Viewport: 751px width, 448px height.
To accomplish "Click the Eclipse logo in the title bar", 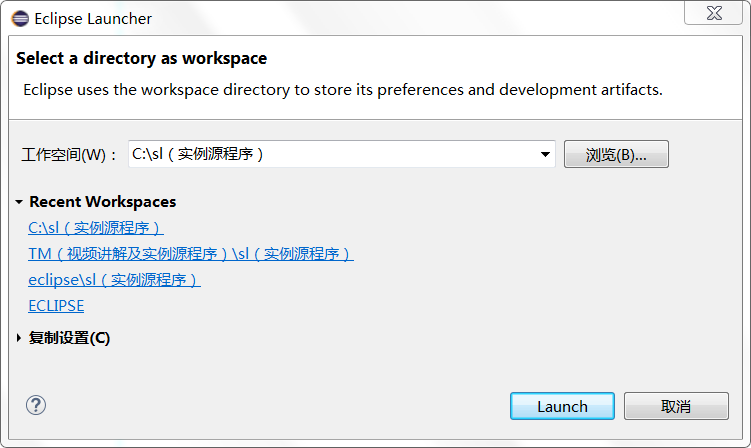I will pos(20,19).
